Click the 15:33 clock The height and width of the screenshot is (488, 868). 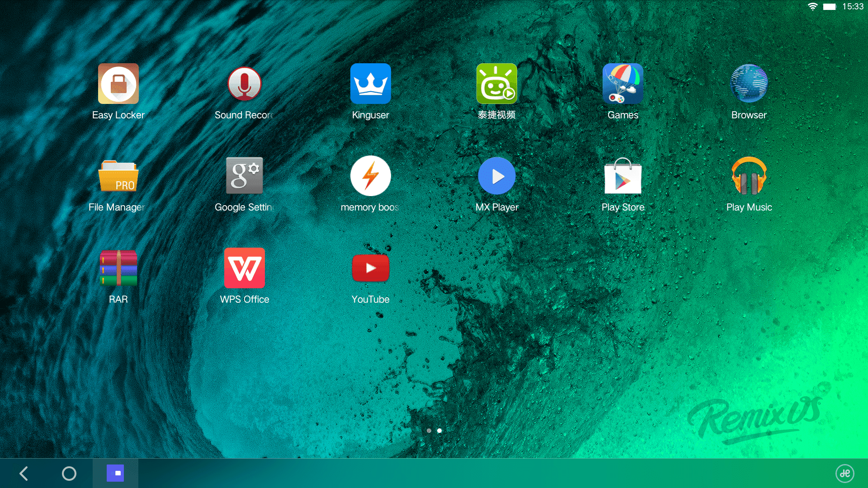853,7
